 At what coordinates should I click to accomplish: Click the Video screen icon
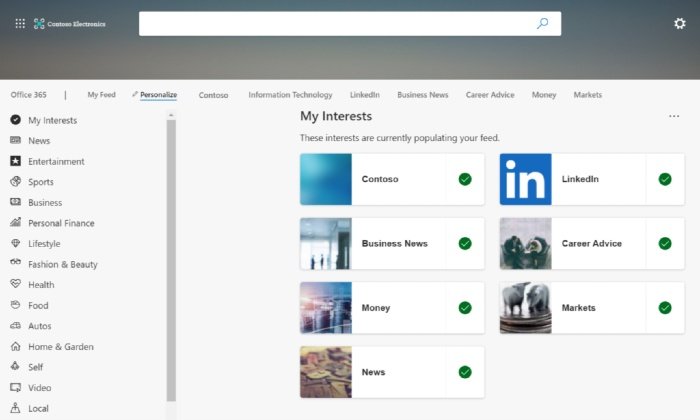[x=16, y=387]
